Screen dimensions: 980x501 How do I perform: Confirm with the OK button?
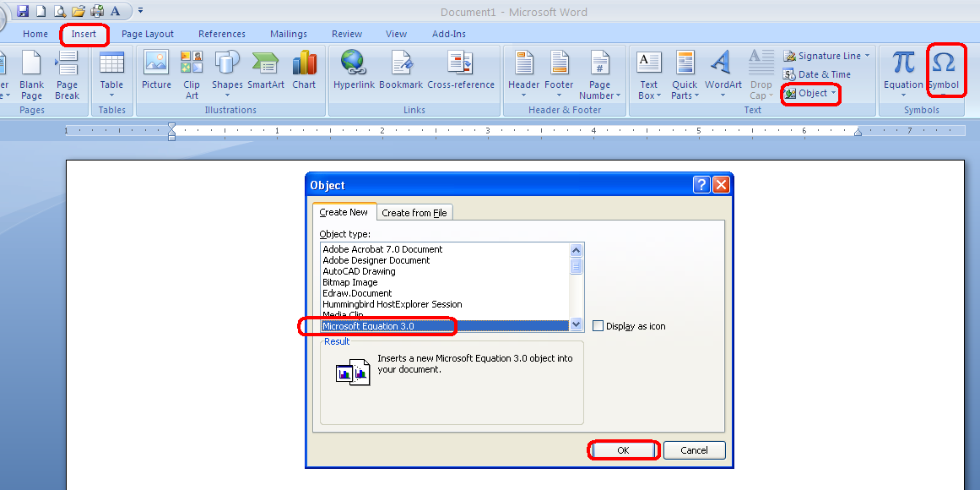[x=623, y=449]
